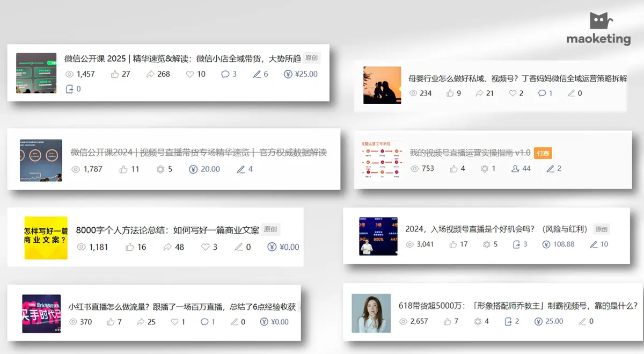Click the heart icon beside 10

(190, 74)
